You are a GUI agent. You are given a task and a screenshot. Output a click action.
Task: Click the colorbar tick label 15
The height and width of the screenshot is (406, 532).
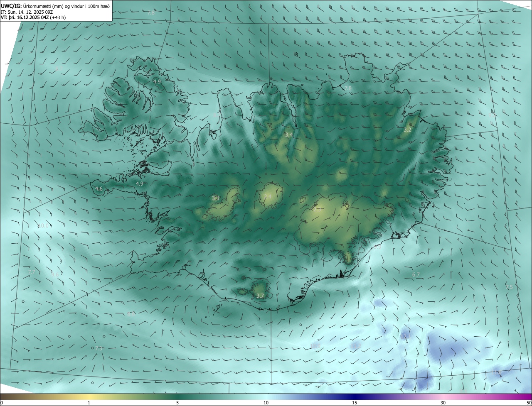point(355,403)
